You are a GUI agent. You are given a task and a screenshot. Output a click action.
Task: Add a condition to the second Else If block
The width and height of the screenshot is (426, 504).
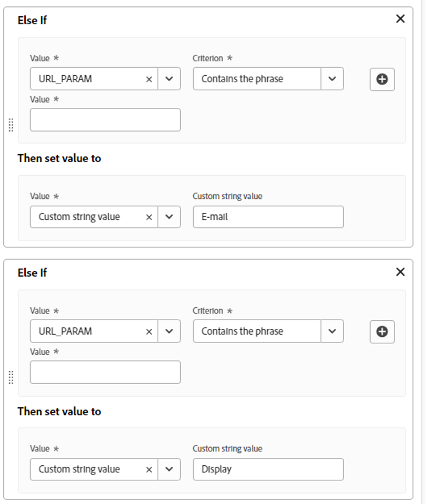coord(382,332)
